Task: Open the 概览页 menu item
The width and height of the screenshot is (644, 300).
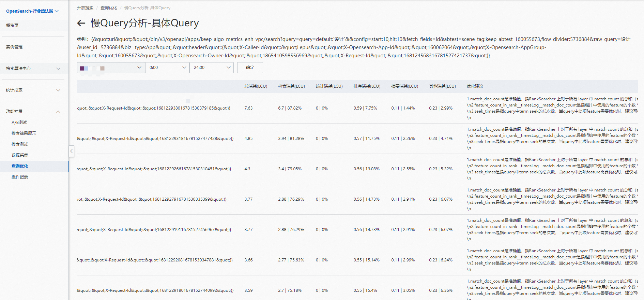Action: [x=12, y=26]
